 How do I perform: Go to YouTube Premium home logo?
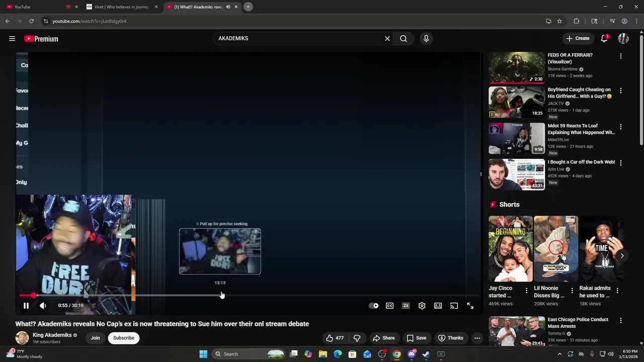41,39
